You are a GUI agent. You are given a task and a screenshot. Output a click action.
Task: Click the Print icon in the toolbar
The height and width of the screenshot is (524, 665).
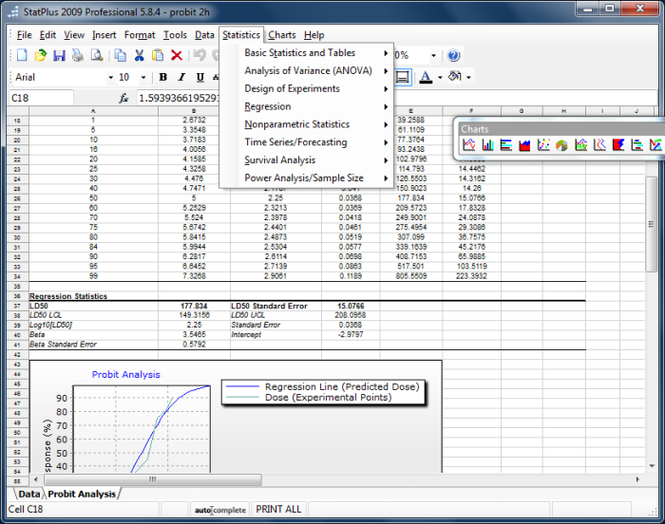pos(78,55)
